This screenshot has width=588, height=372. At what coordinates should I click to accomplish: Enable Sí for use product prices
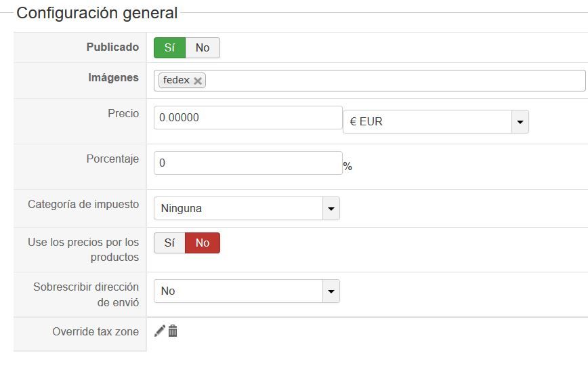click(x=169, y=243)
